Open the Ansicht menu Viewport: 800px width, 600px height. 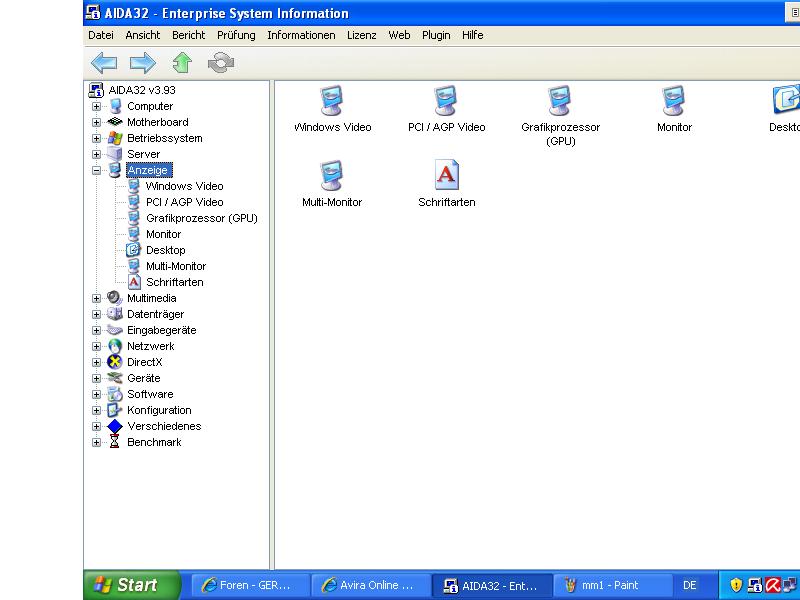(x=143, y=35)
